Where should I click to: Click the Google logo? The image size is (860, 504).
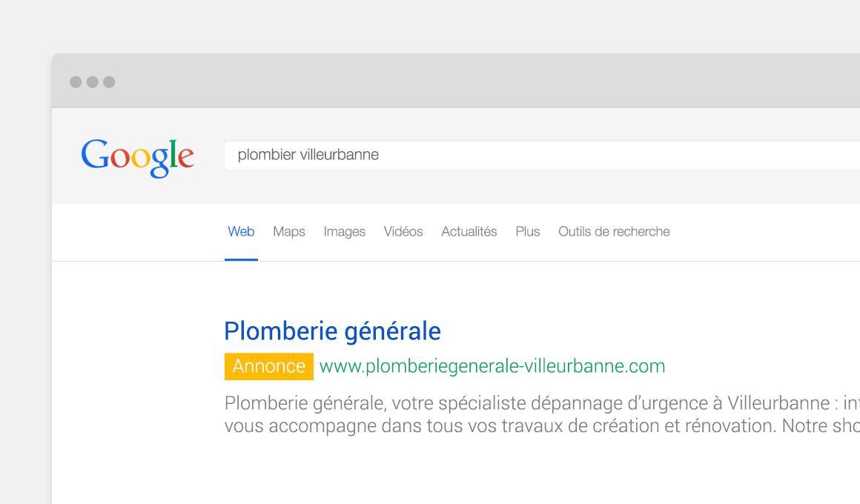pos(137,158)
